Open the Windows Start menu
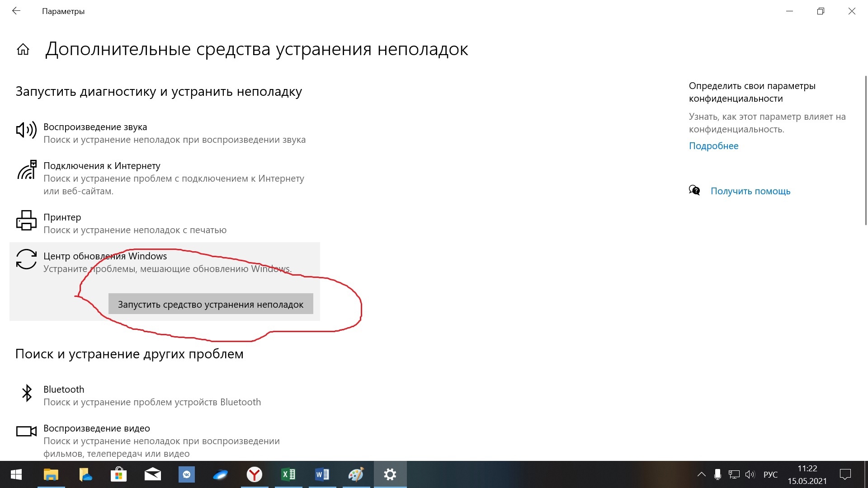Screen dimensions: 868x488 [x=16, y=474]
